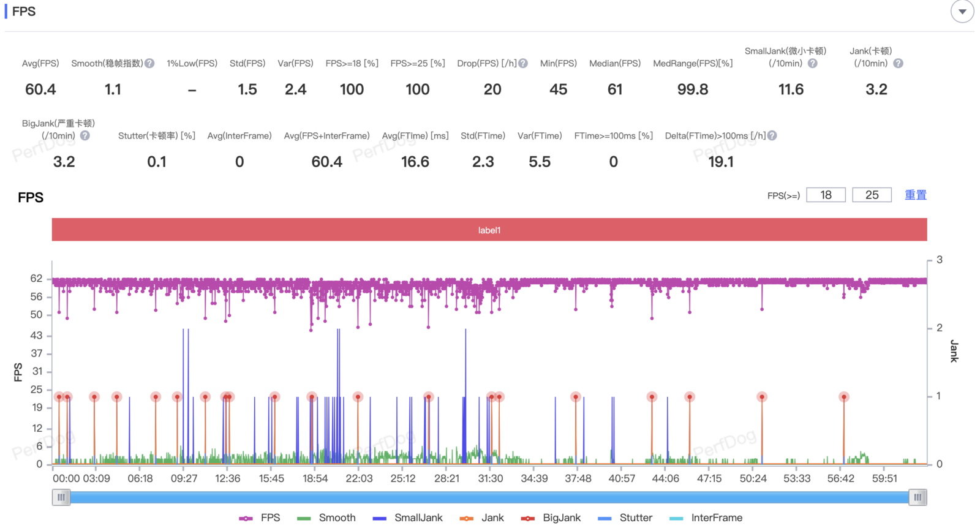Click the Delta(FTime) value 19.1
Image resolution: width=980 pixels, height=528 pixels.
pos(721,162)
